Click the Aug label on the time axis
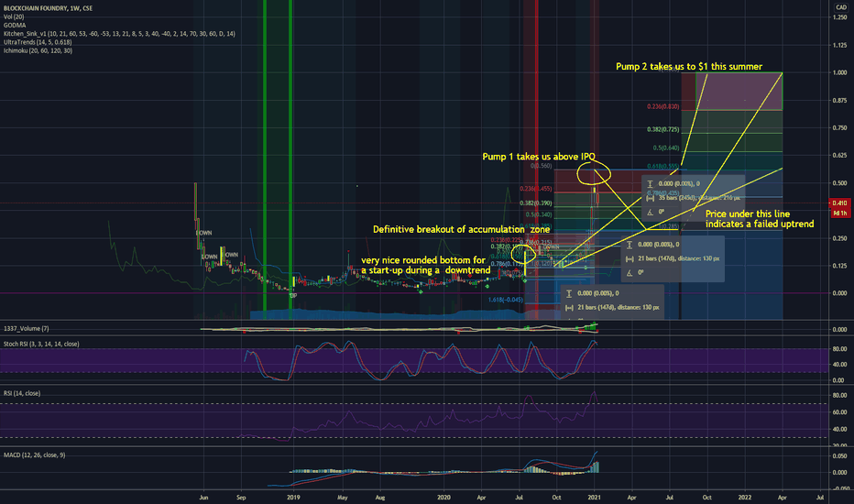The image size is (854, 504). click(380, 497)
